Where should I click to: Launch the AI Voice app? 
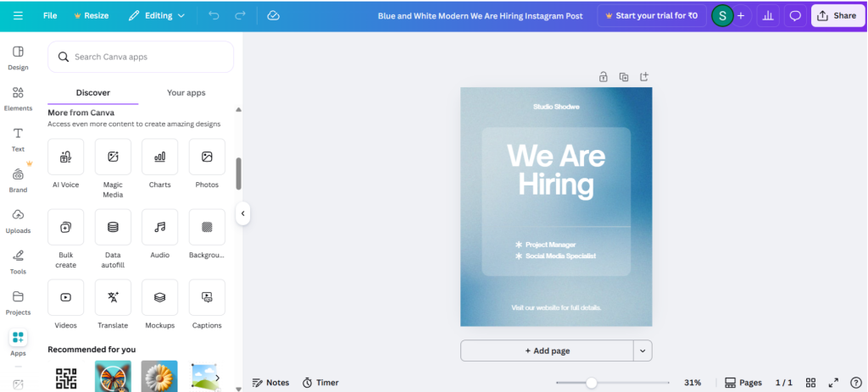point(66,157)
